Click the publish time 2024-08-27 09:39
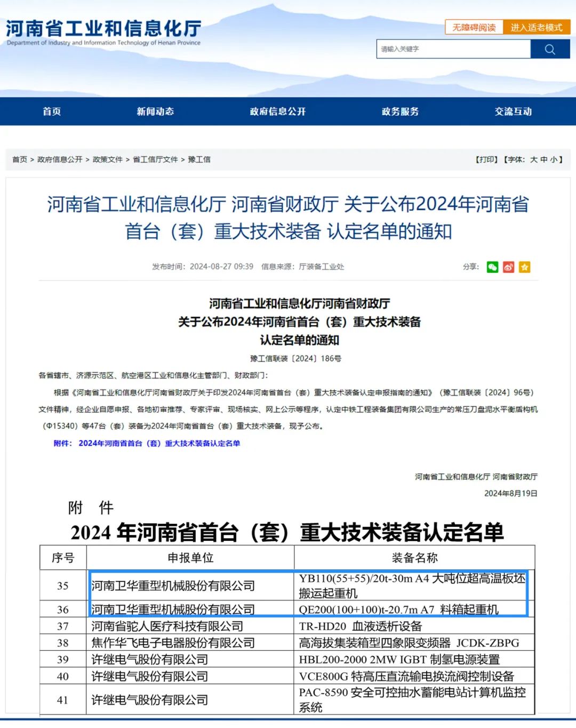 point(221,266)
